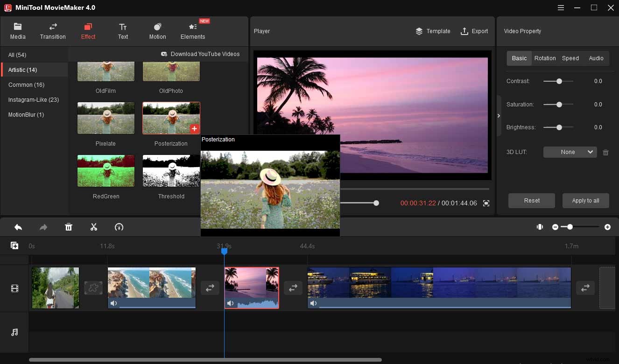Click the Saturation slider handle

point(558,104)
